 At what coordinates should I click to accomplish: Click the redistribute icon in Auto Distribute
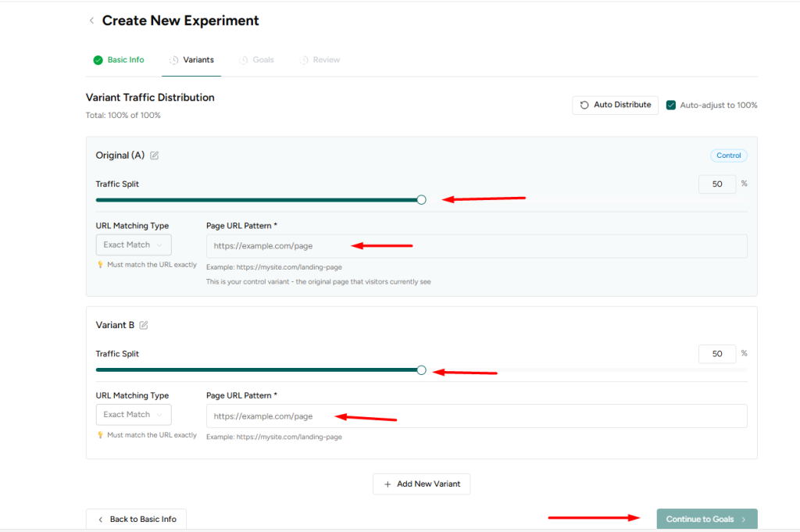coord(584,105)
